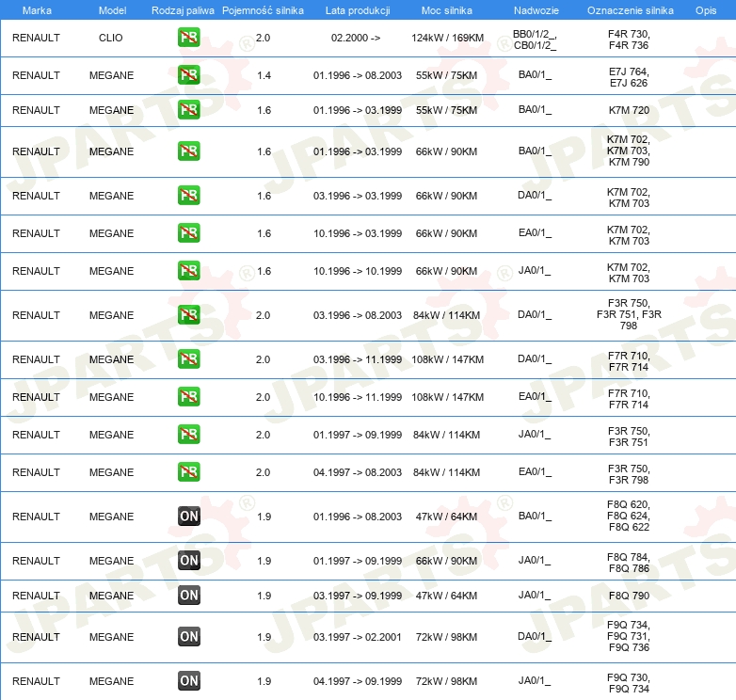This screenshot has width=736, height=700.
Task: Select RENAULT in the CLIO row
Action: (36, 38)
